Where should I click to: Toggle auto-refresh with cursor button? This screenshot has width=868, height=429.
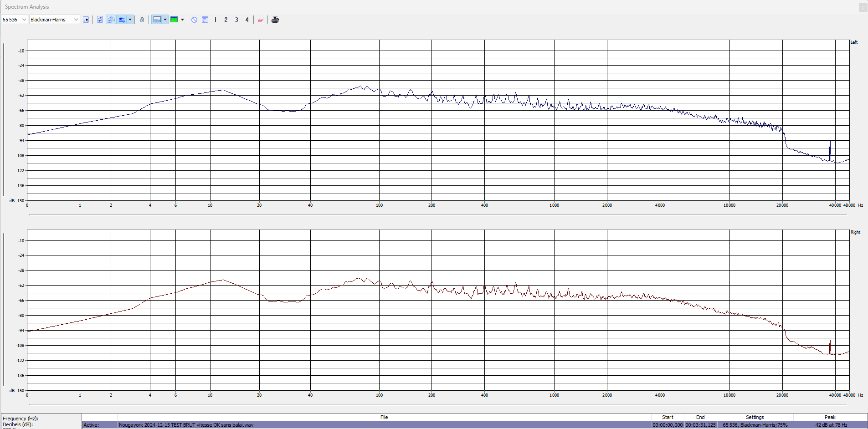tap(111, 20)
